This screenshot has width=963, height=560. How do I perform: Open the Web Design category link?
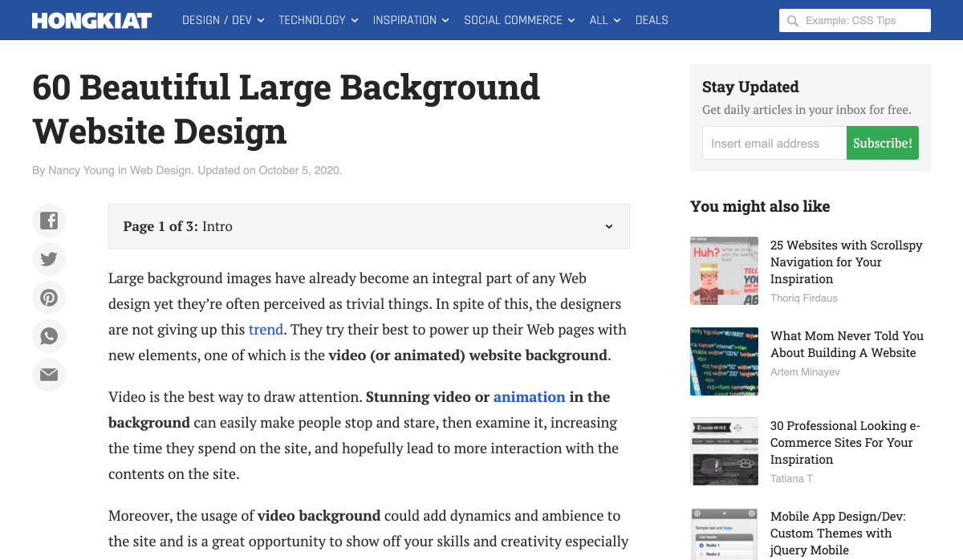[160, 170]
